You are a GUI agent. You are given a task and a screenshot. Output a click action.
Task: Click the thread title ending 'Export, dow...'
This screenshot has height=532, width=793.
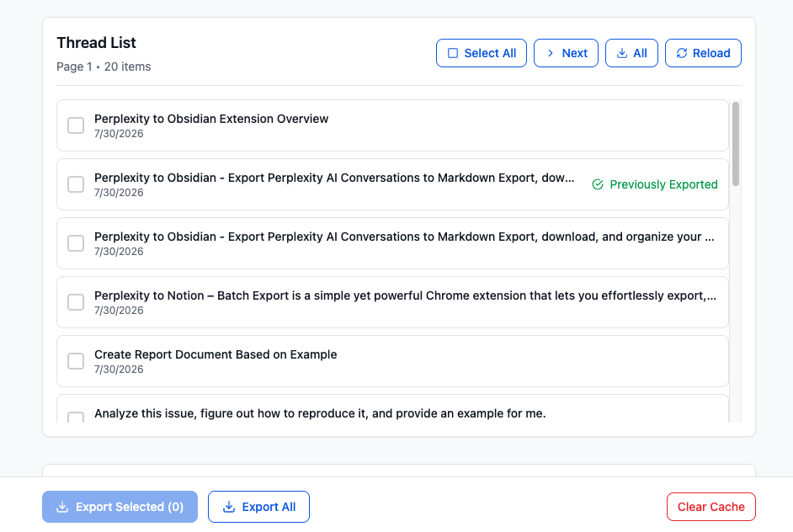point(334,178)
